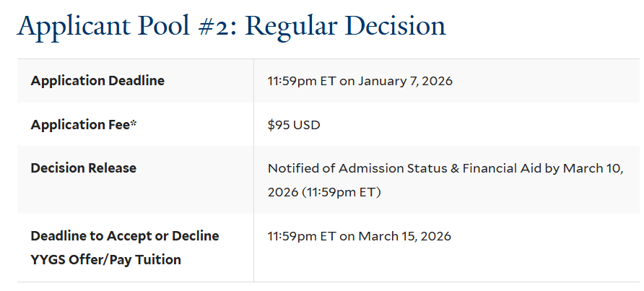Select Deadline to Accept or Decline label
The height and width of the screenshot is (291, 644).
(125, 236)
